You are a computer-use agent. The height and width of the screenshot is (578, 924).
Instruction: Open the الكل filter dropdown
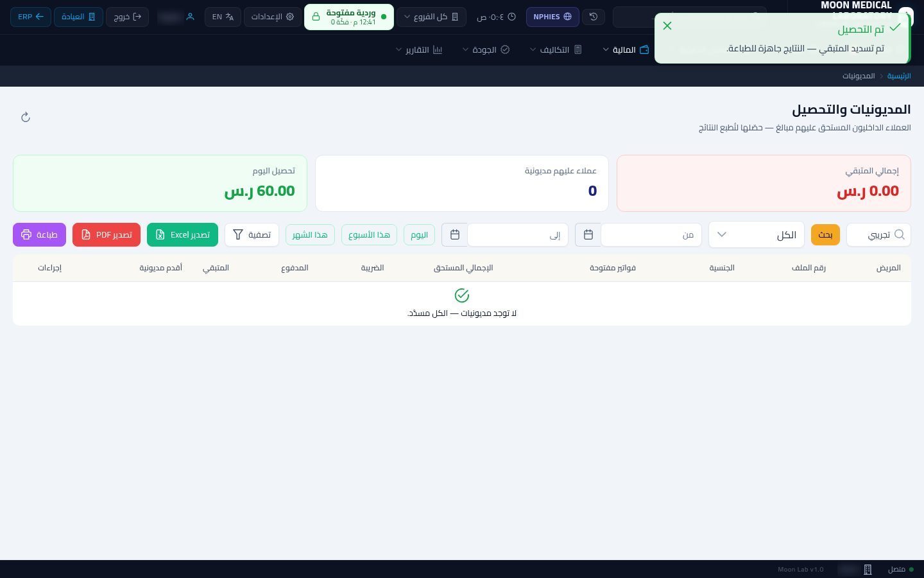click(757, 235)
